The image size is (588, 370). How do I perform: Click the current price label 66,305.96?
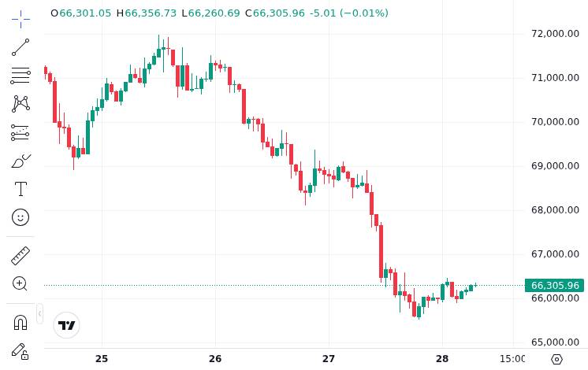pyautogui.click(x=554, y=286)
